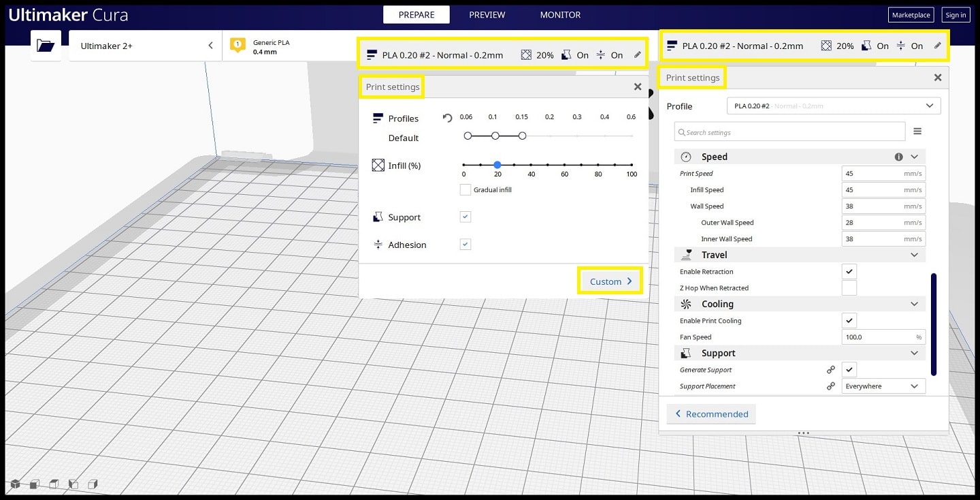980x500 pixels.
Task: Click the link icon next to Support Placement
Action: click(x=830, y=386)
